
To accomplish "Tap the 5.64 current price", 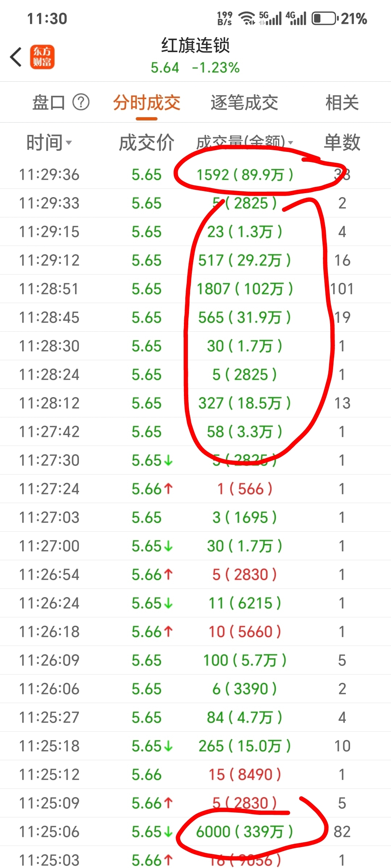I will [x=165, y=68].
